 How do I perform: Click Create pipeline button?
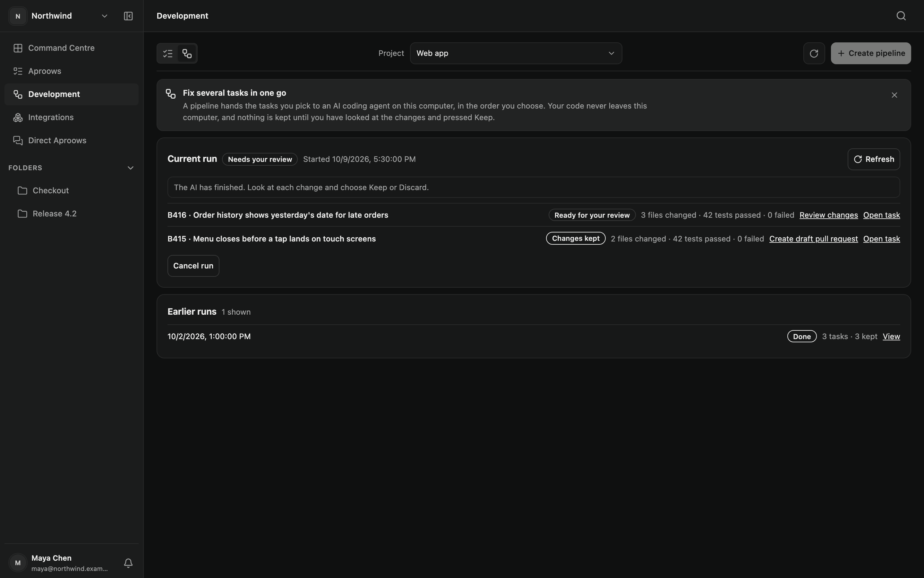(x=870, y=54)
